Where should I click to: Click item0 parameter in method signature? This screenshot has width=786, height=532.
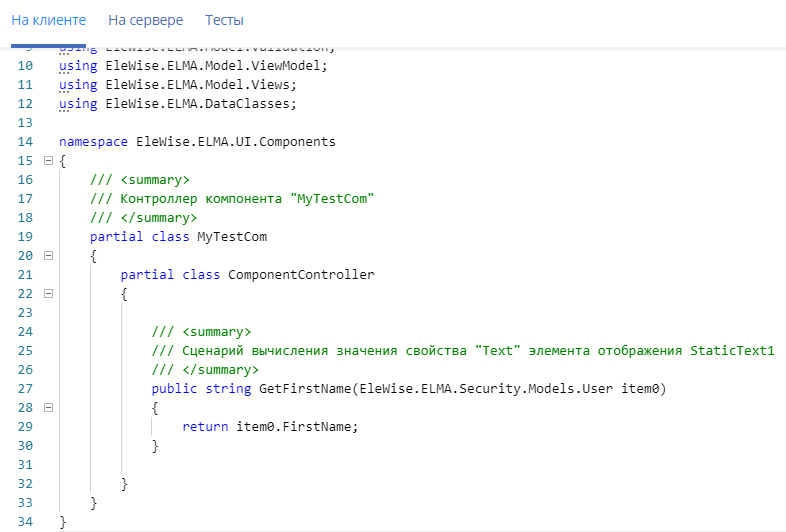coord(640,389)
